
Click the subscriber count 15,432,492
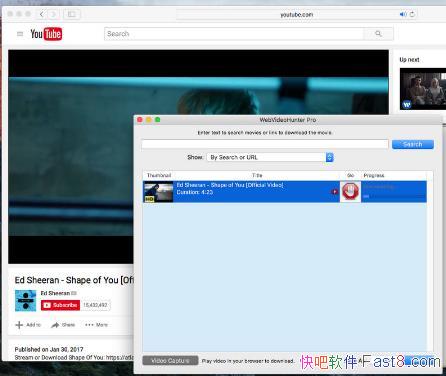click(95, 305)
